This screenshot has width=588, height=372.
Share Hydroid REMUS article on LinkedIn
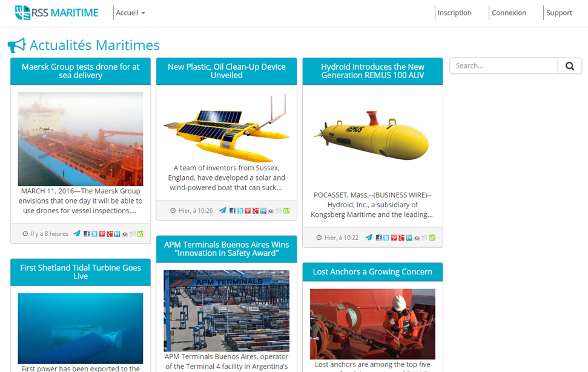coord(409,237)
